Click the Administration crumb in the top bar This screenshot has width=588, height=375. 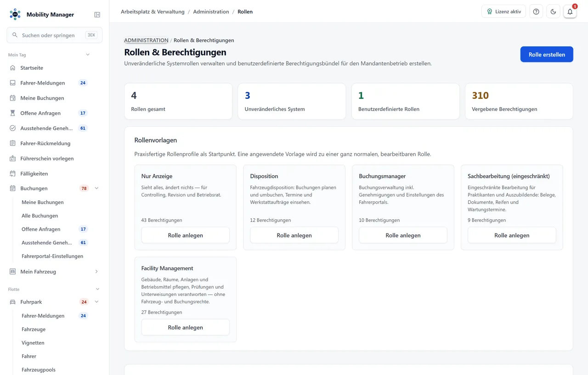click(x=211, y=11)
